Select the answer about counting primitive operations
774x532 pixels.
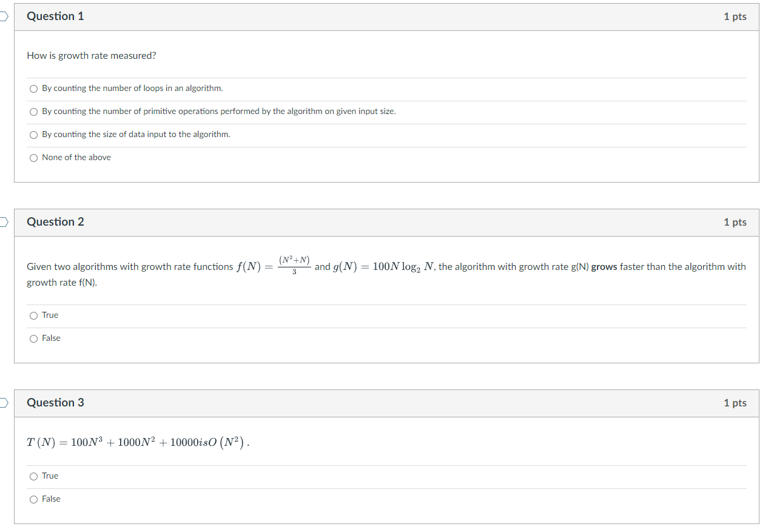coord(33,112)
